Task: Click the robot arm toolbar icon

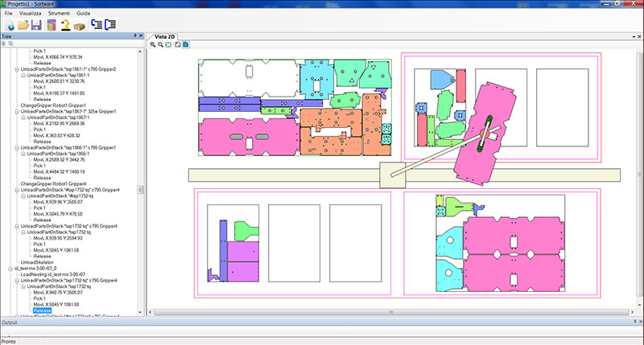Action: (64, 26)
